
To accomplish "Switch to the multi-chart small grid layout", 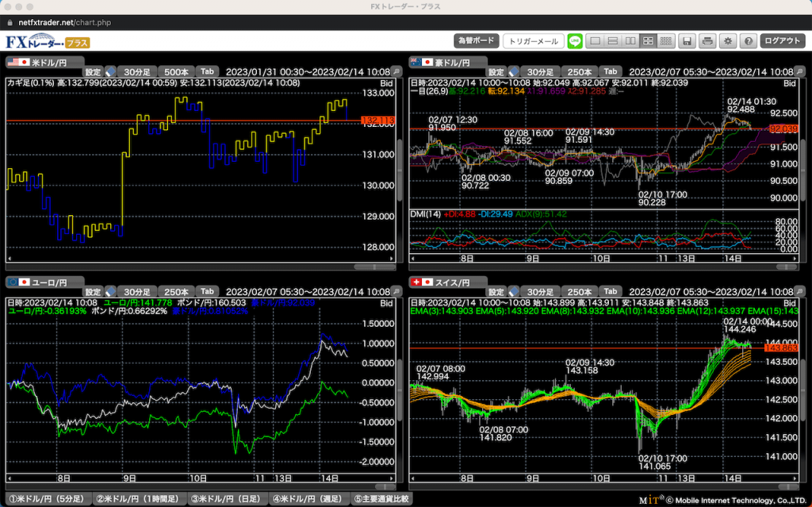I will (x=665, y=41).
